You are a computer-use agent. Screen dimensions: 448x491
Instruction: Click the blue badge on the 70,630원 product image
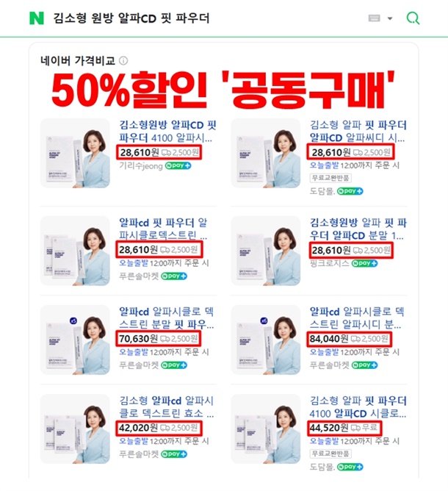click(x=73, y=320)
